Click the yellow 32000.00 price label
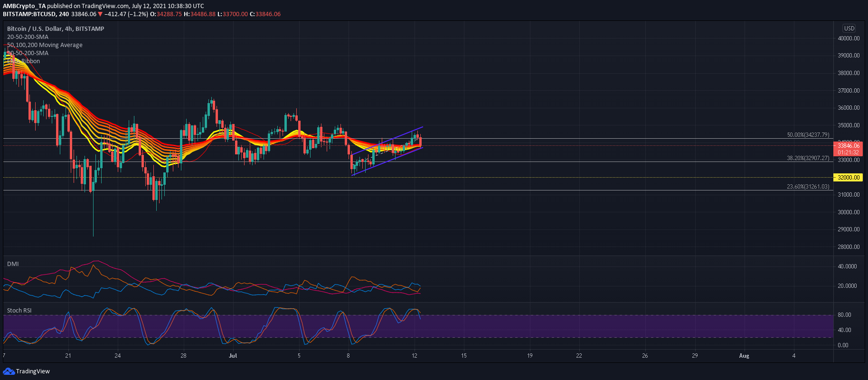The width and height of the screenshot is (868, 380). point(849,177)
